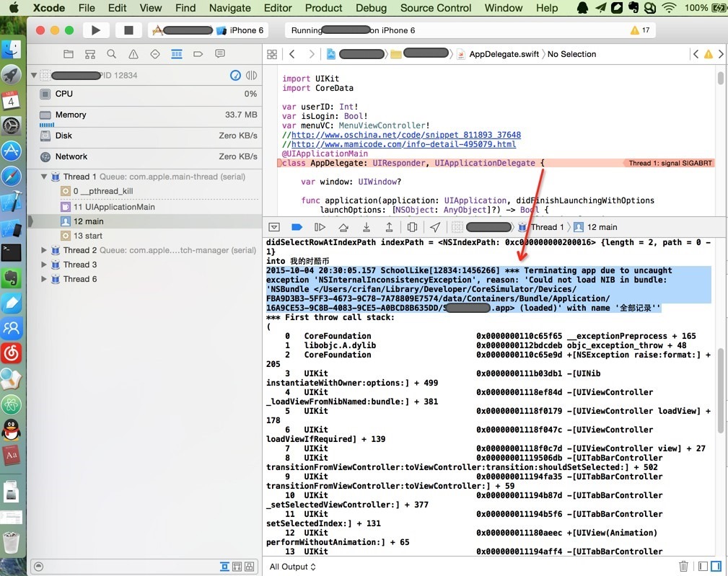Collapse Thread 1 disclosure triangle
728x576 pixels.
43,177
